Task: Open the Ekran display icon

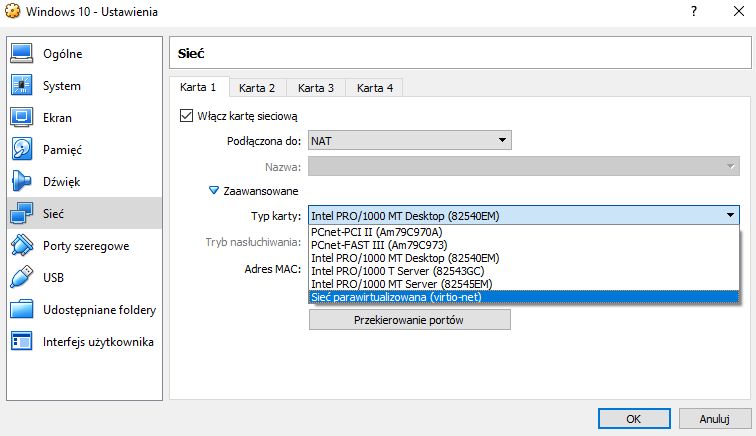Action: (22, 117)
